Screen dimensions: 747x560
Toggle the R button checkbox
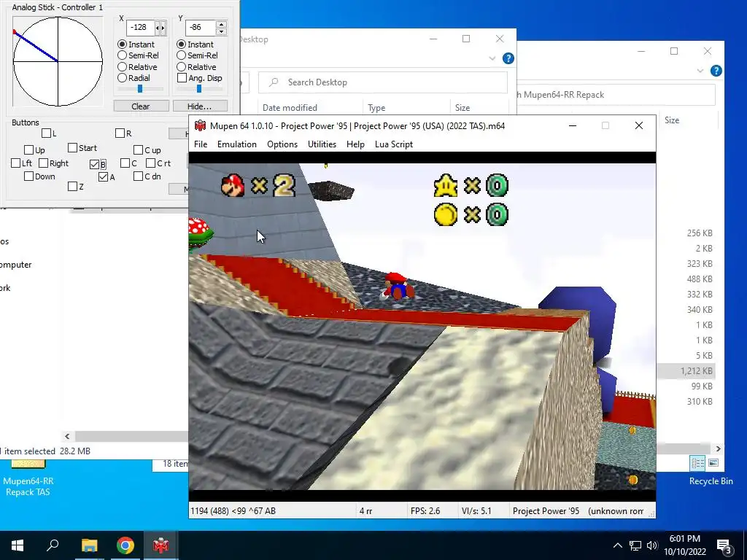pyautogui.click(x=120, y=133)
